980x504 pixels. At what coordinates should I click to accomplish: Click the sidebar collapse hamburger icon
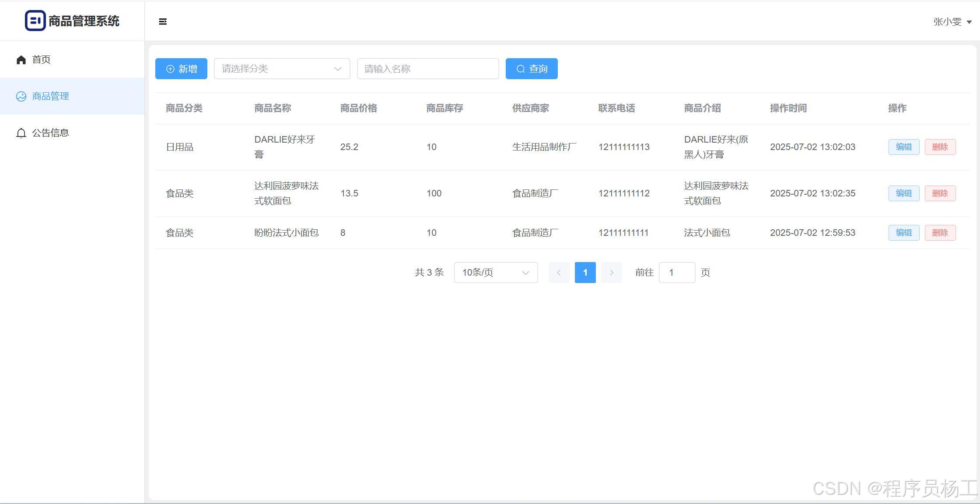[162, 21]
